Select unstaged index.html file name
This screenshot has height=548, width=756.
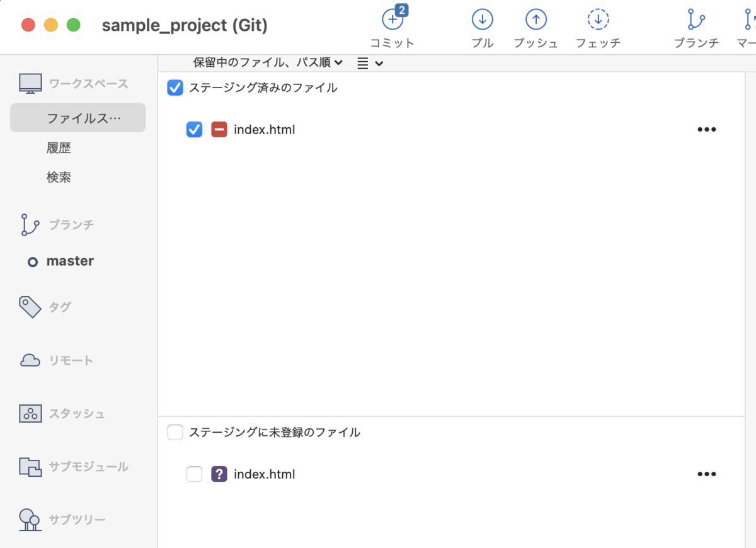264,474
